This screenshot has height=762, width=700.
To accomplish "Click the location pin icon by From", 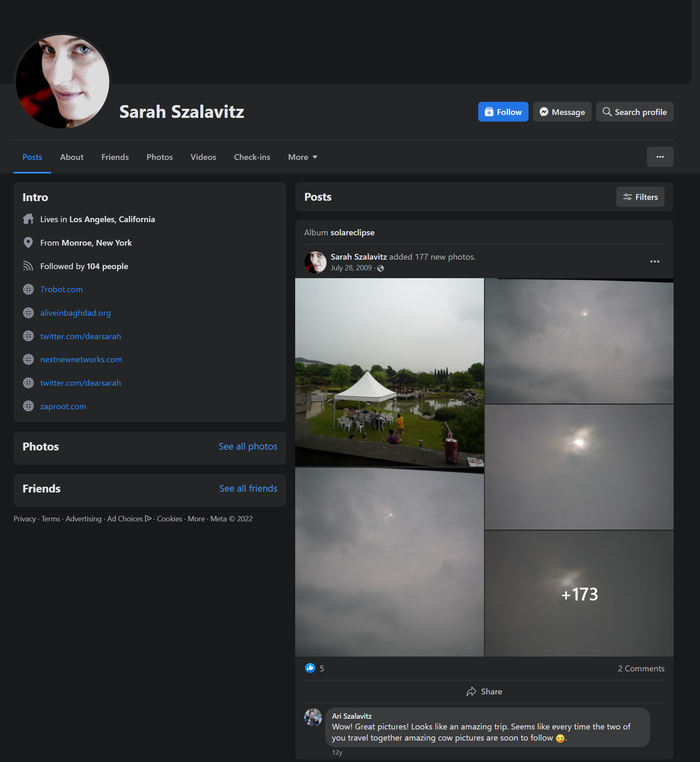I will pyautogui.click(x=28, y=242).
